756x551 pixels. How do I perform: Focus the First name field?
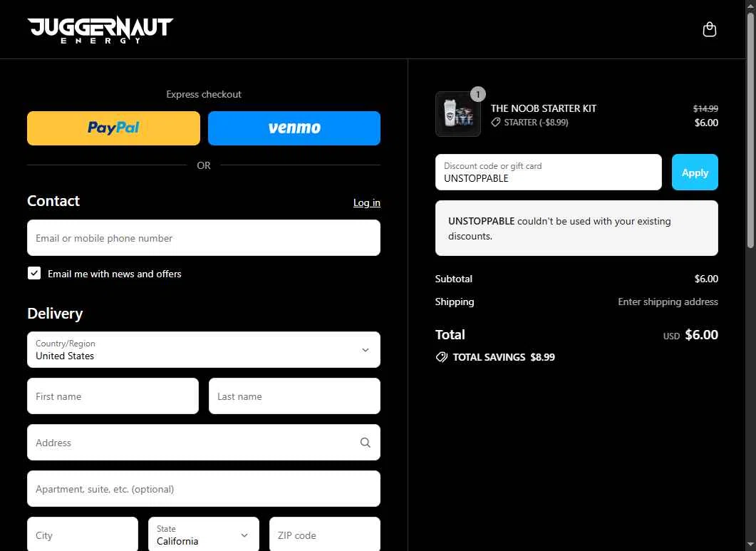[113, 396]
